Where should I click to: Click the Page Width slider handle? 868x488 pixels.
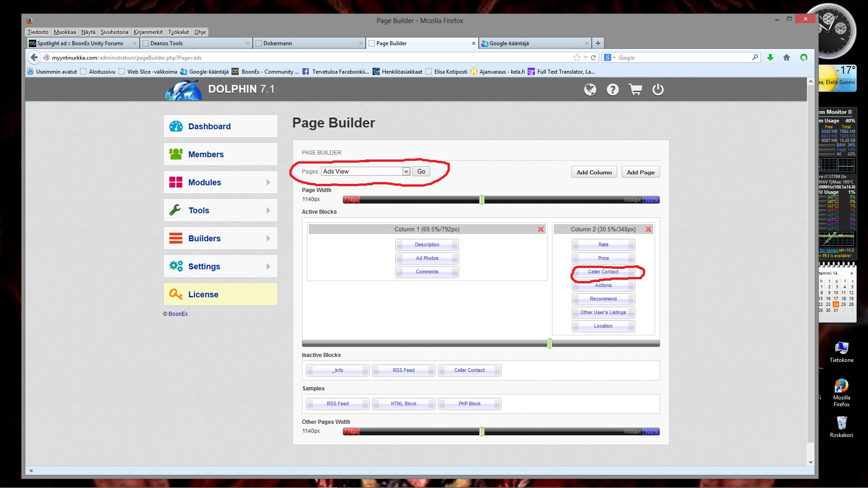coord(482,200)
